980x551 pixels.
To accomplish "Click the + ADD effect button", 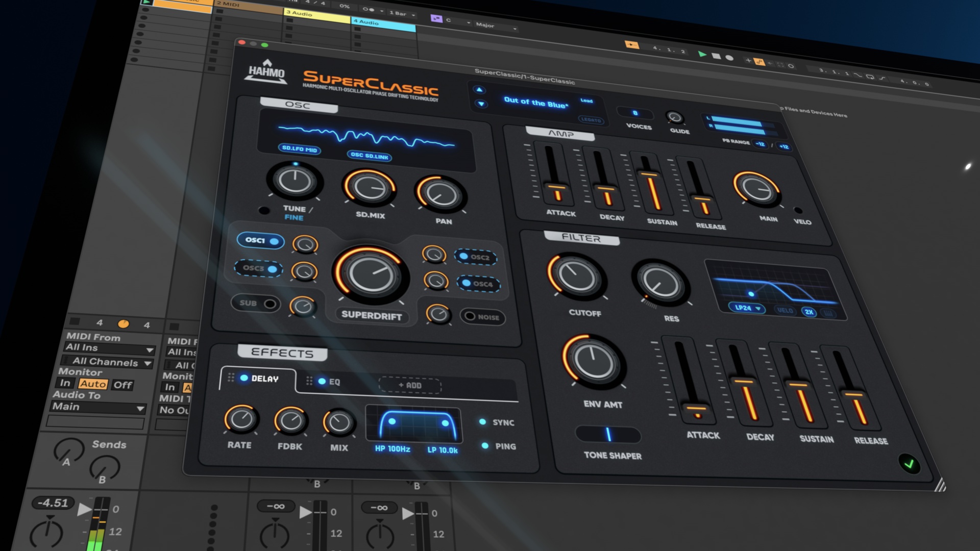I will (x=410, y=385).
